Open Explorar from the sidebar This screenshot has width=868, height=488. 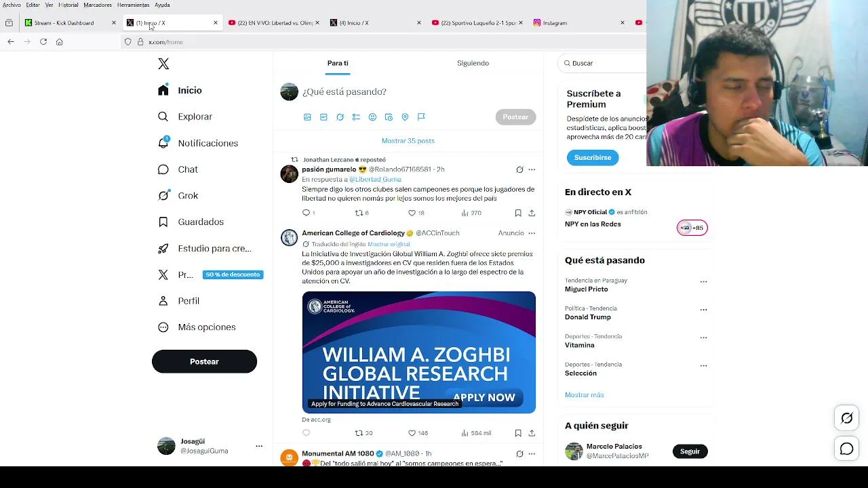click(x=185, y=117)
